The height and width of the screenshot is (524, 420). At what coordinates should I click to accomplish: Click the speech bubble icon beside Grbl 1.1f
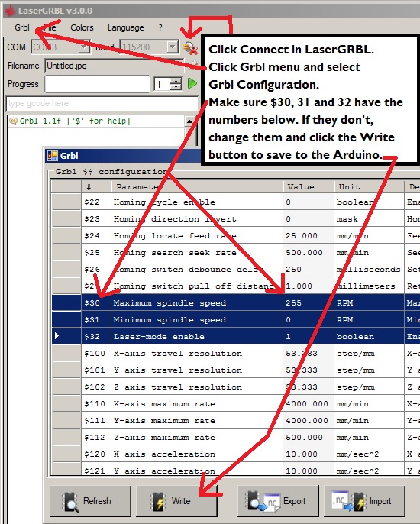pos(13,121)
